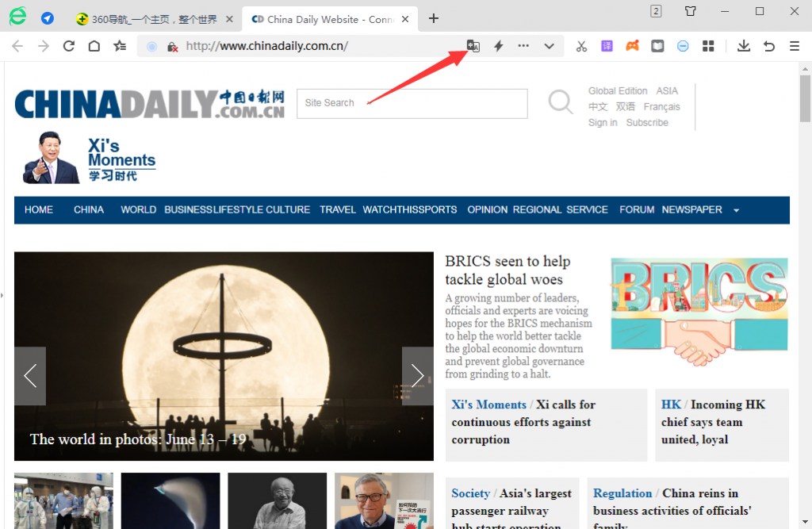
Task: Click the browser forward arrow
Action: point(44,46)
